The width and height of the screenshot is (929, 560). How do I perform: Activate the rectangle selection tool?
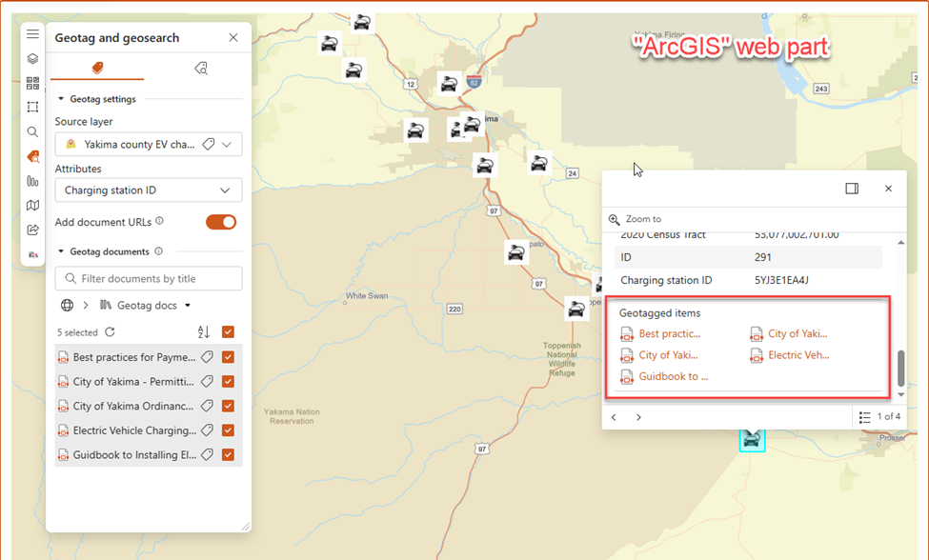click(x=32, y=108)
